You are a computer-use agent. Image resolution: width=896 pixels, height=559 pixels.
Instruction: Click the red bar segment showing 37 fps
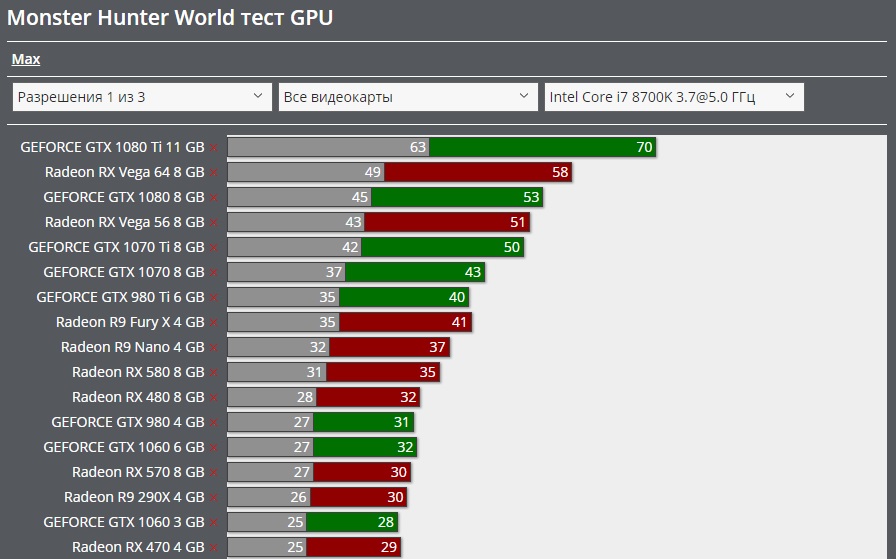(389, 347)
